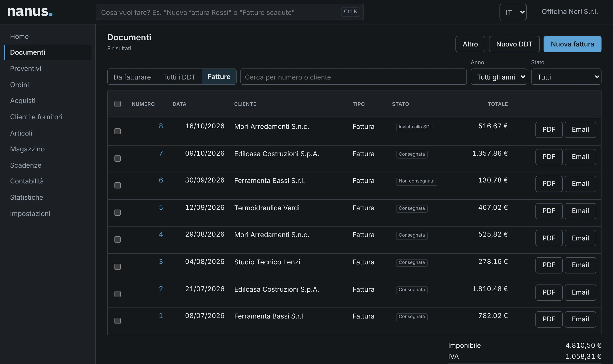Click the Cerca per numero o cliente field

click(353, 77)
